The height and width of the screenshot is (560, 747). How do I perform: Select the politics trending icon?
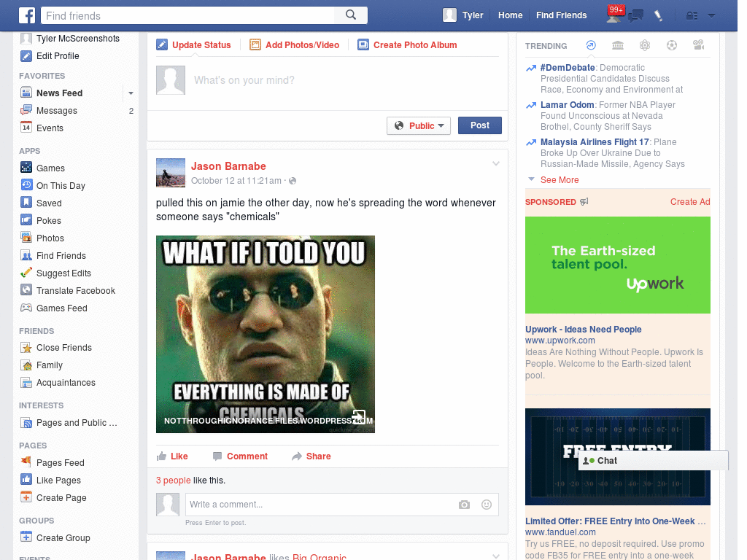coord(618,45)
